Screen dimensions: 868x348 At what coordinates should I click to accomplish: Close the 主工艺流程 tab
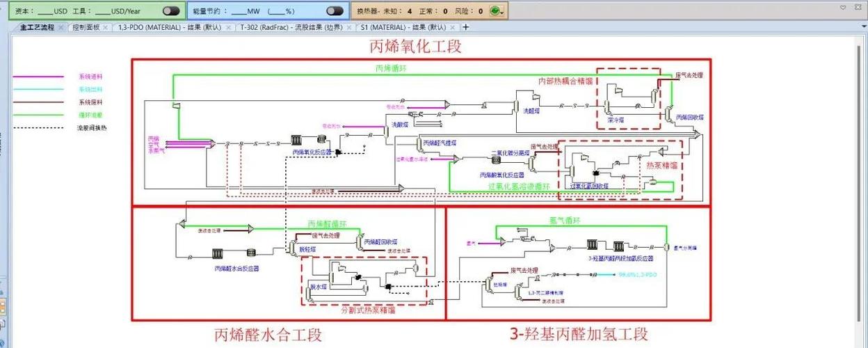(x=62, y=28)
